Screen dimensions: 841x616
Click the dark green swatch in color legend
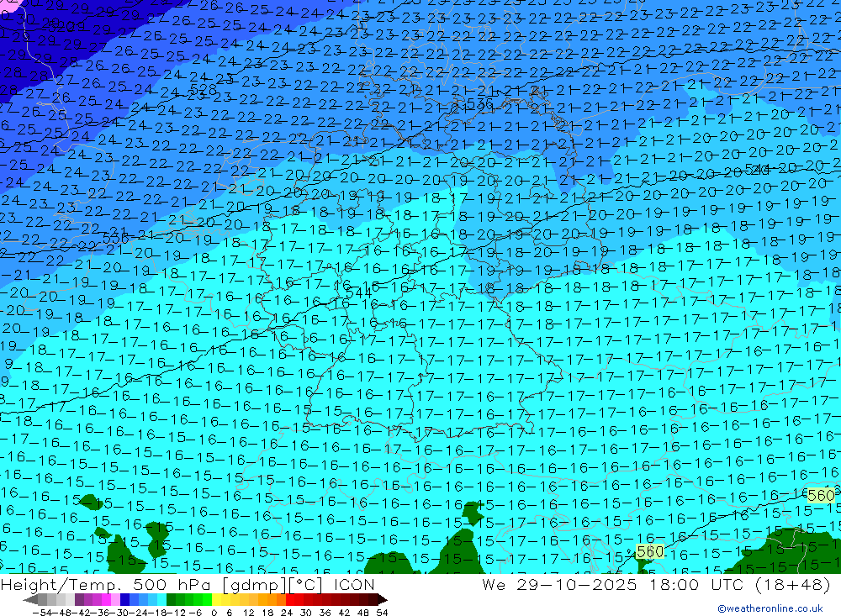click(171, 599)
